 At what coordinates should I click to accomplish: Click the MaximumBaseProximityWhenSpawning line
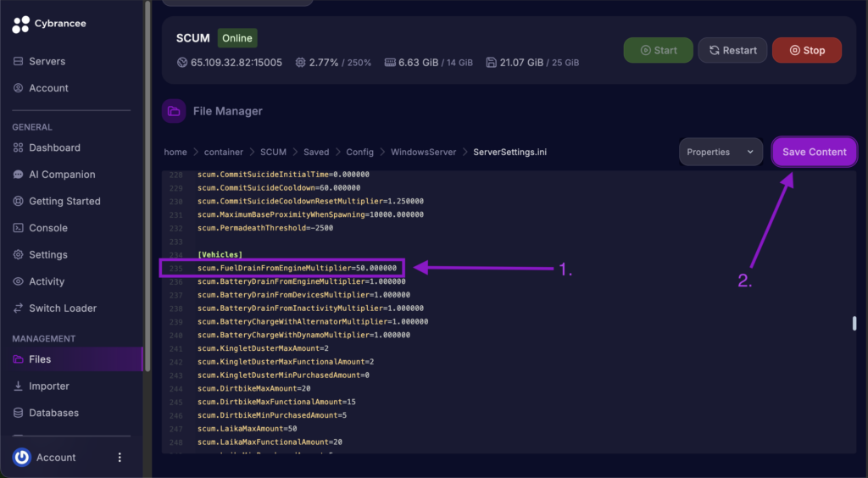[x=310, y=214]
